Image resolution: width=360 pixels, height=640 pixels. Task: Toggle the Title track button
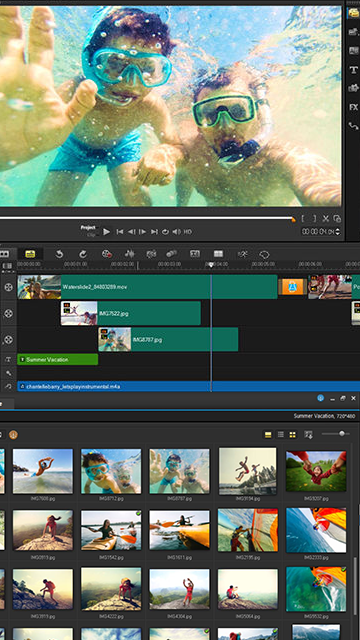8,360
